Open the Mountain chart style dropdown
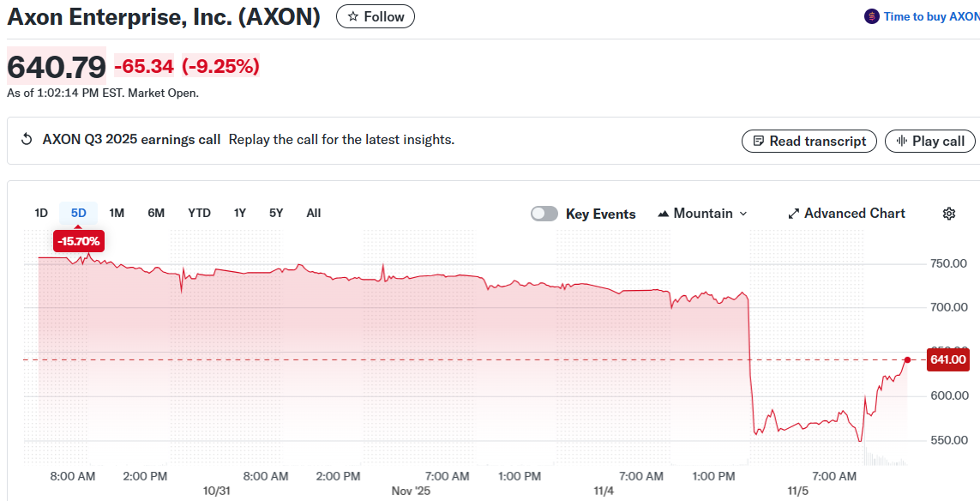The width and height of the screenshot is (980, 501). (703, 213)
